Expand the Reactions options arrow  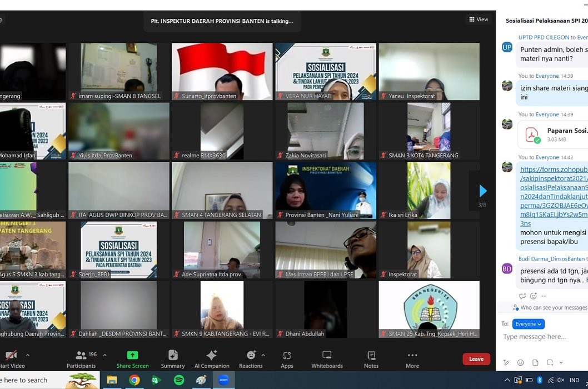(x=263, y=355)
